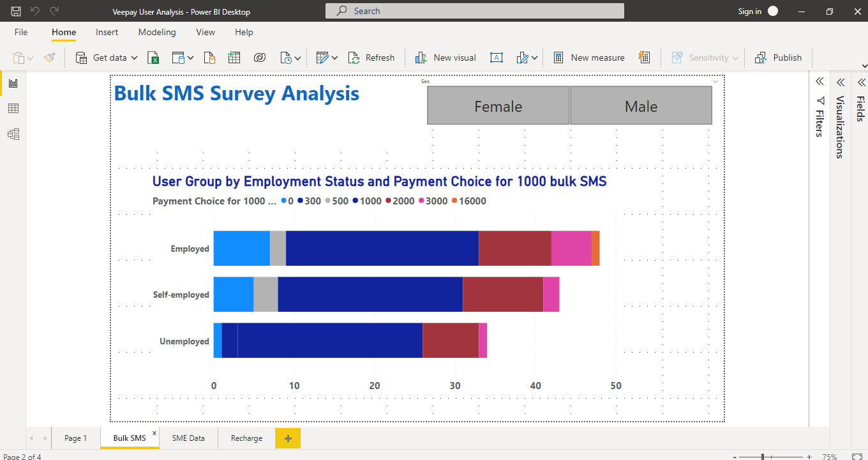Switch to Report view icon

click(x=13, y=83)
